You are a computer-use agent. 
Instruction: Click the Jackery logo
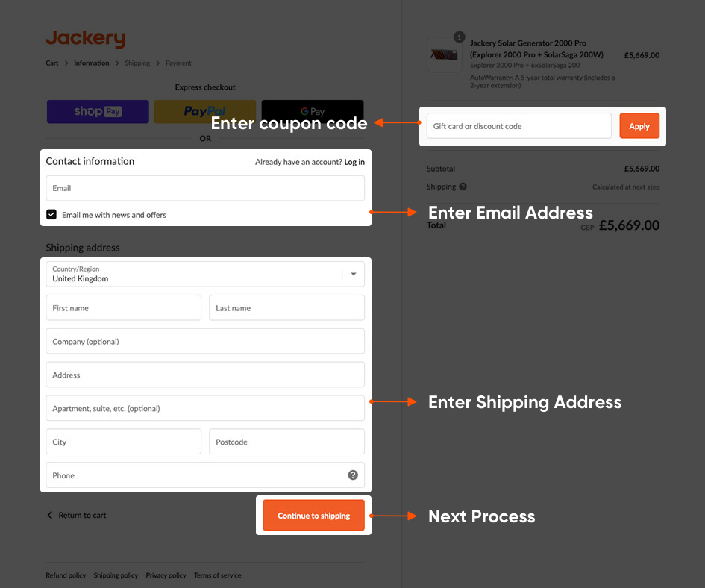[85, 39]
